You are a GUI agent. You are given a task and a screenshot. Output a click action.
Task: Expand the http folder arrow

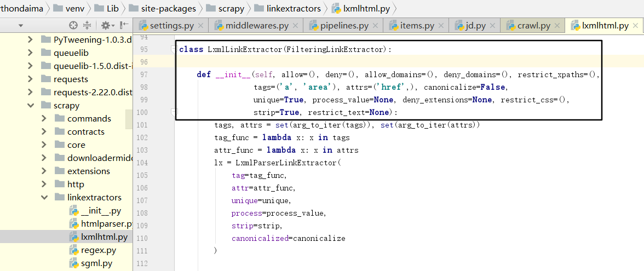pos(44,184)
